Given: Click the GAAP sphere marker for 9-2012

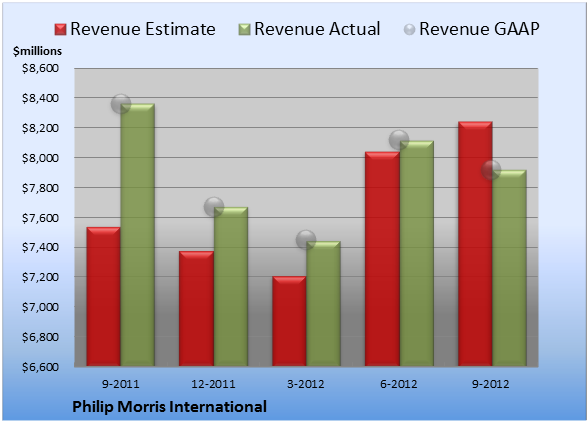Looking at the screenshot, I should (491, 170).
